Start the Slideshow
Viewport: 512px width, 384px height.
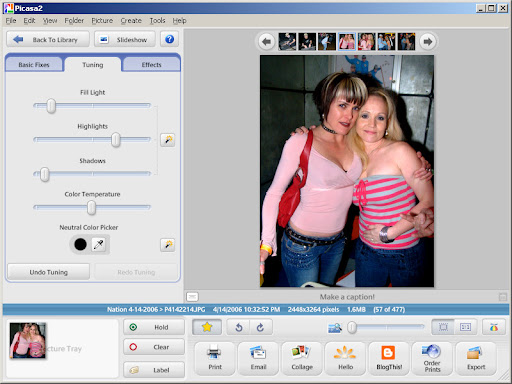pyautogui.click(x=125, y=40)
